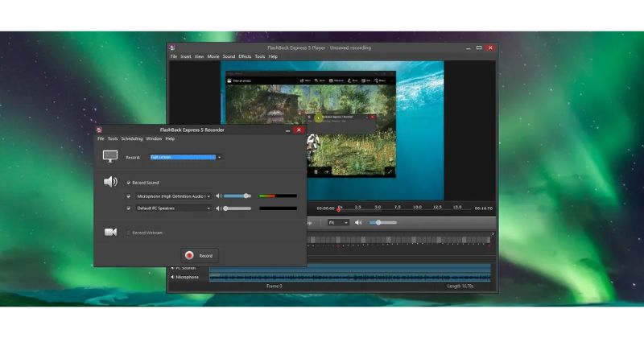Open Player File menu
644x338 pixels.
click(174, 56)
